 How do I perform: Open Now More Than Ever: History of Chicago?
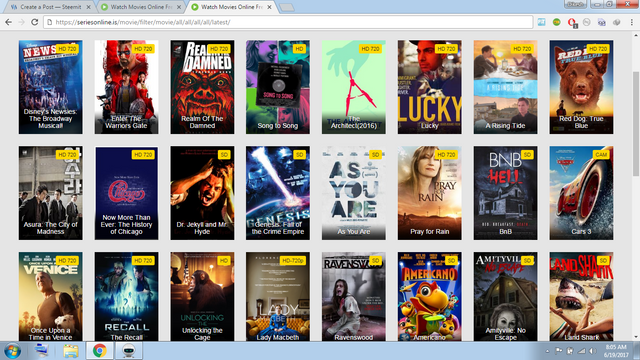[127, 193]
